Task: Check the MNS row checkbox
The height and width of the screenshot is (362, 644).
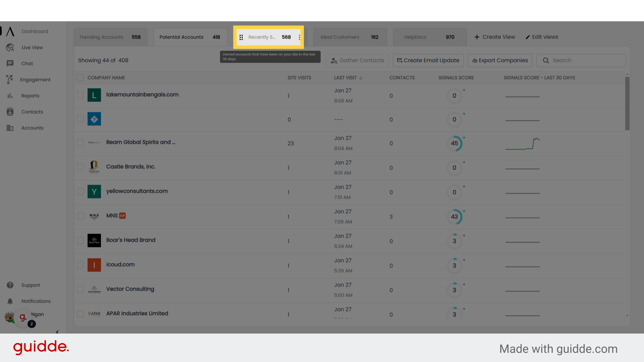Action: coord(80,216)
